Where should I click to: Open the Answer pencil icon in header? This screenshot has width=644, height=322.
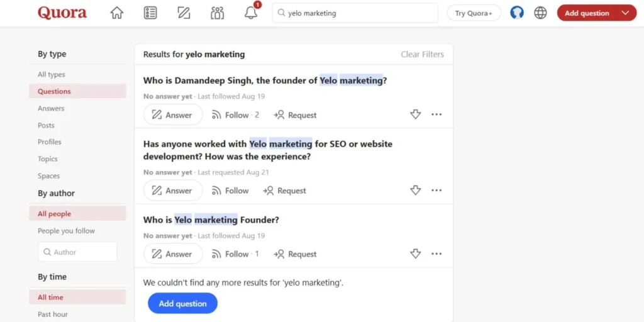point(184,13)
